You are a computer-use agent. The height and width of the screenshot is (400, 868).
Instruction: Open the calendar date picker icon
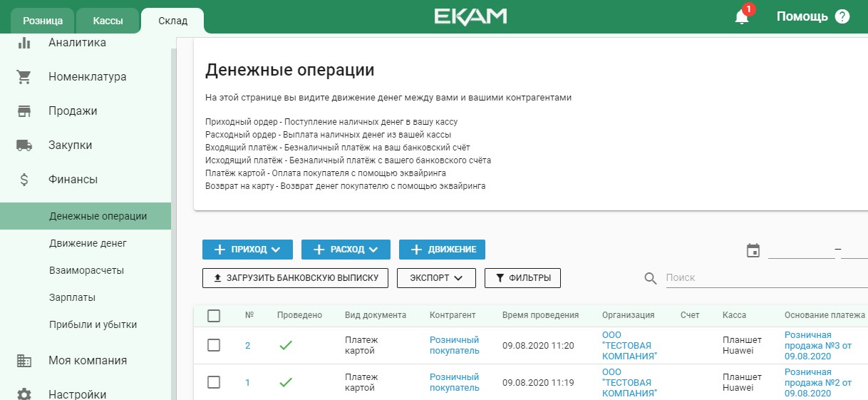(753, 250)
